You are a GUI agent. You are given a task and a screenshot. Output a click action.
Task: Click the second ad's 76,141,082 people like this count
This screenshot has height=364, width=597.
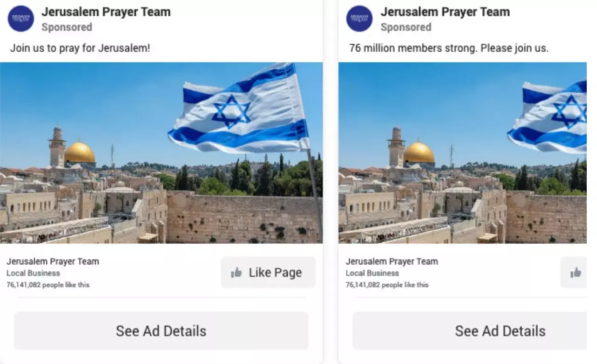click(387, 285)
